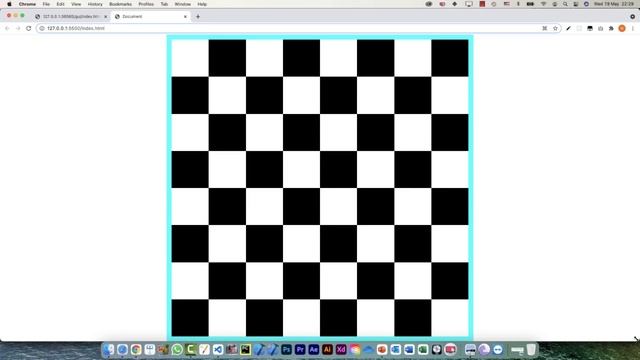The image size is (640, 360).
Task: Open the Apple menu
Action: coord(9,4)
